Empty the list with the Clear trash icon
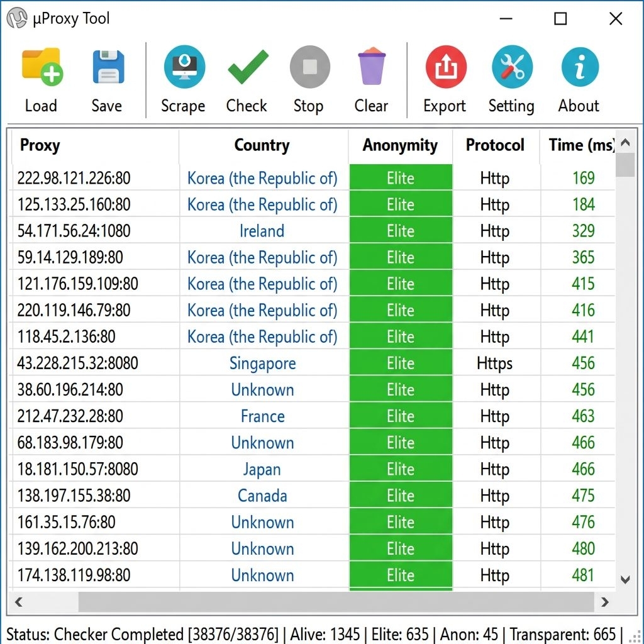This screenshot has height=644, width=644. 371,66
